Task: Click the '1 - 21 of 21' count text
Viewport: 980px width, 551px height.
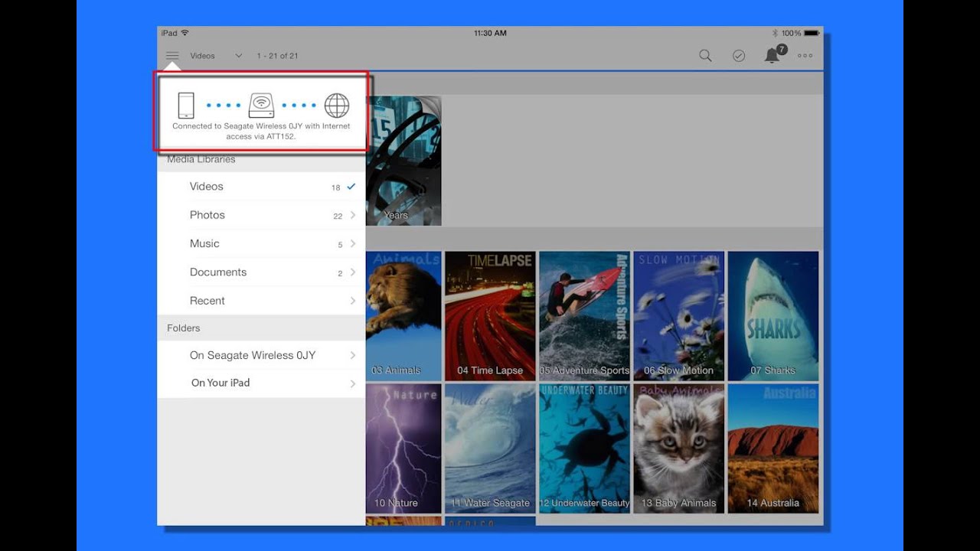Action: pyautogui.click(x=277, y=56)
